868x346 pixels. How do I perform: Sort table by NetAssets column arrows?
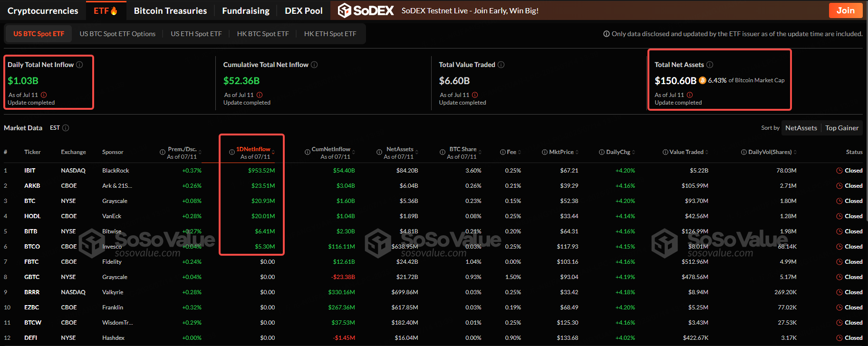417,152
